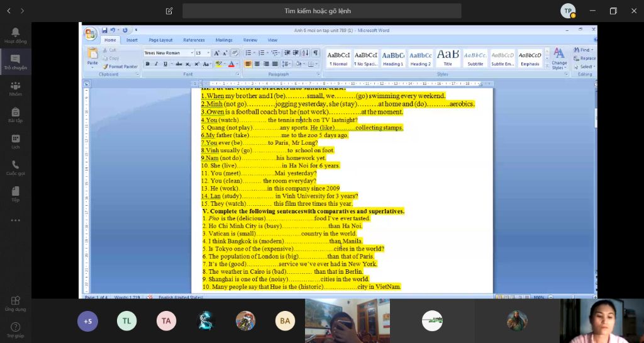Image resolution: width=644 pixels, height=343 pixels.
Task: Switch to the Mailings ribbon tab
Action: [224, 40]
